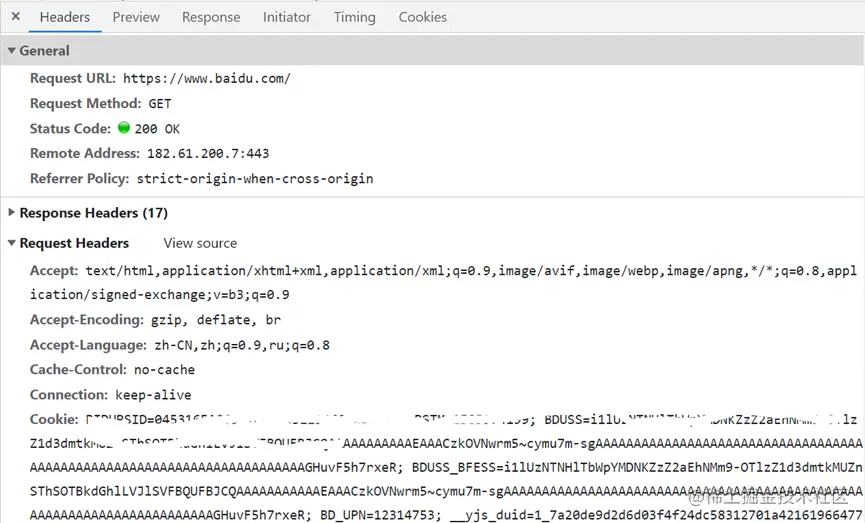Click View source for Request Headers
Screen dimensions: 865x523
click(x=200, y=243)
